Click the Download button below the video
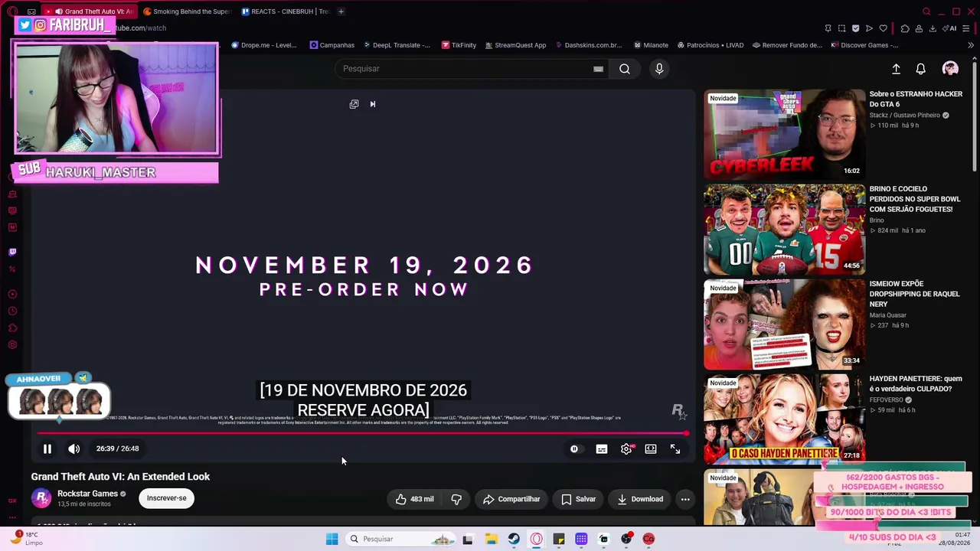 [640, 499]
